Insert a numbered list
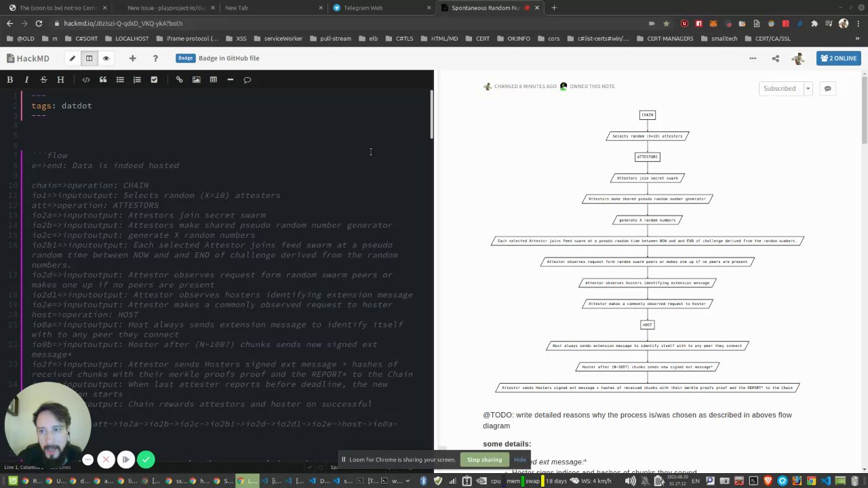Viewport: 868px width, 488px height. pos(137,80)
